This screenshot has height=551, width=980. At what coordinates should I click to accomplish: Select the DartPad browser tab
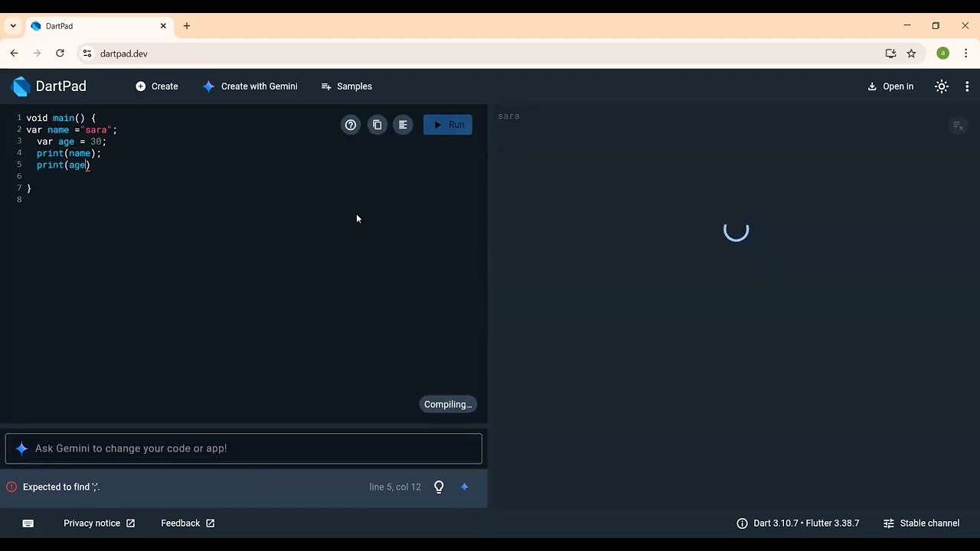99,26
